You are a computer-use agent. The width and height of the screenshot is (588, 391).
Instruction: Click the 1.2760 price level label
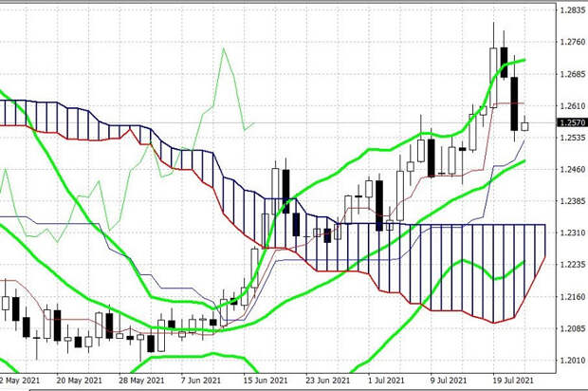click(x=572, y=42)
